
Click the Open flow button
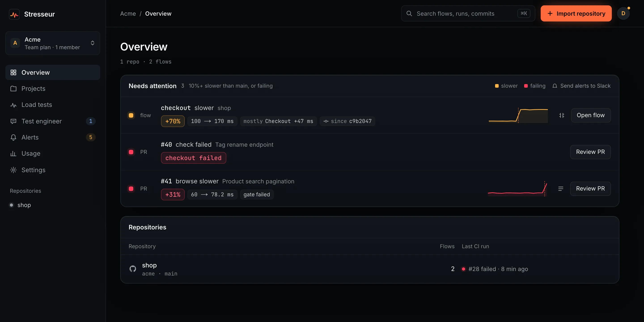[591, 115]
